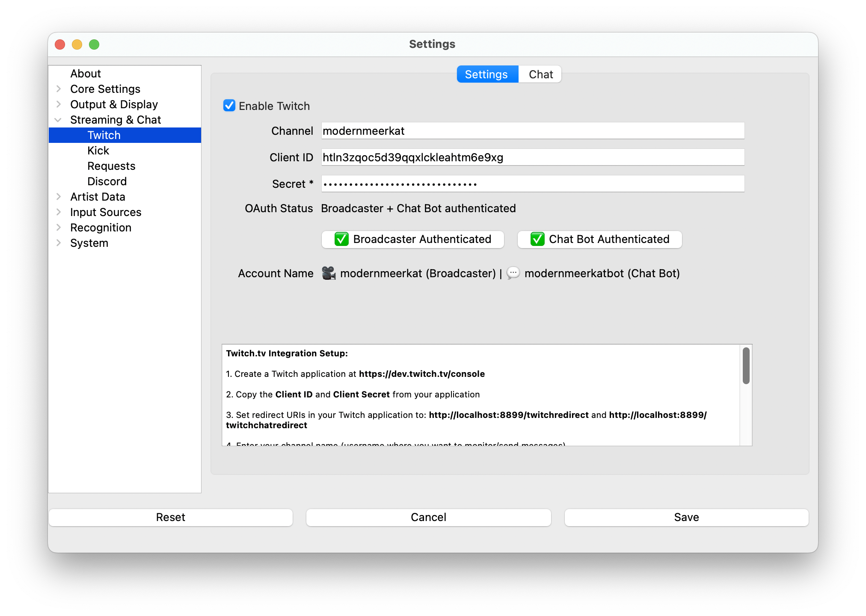Viewport: 866px width, 616px height.
Task: Select Kick in the sidebar
Action: point(98,150)
